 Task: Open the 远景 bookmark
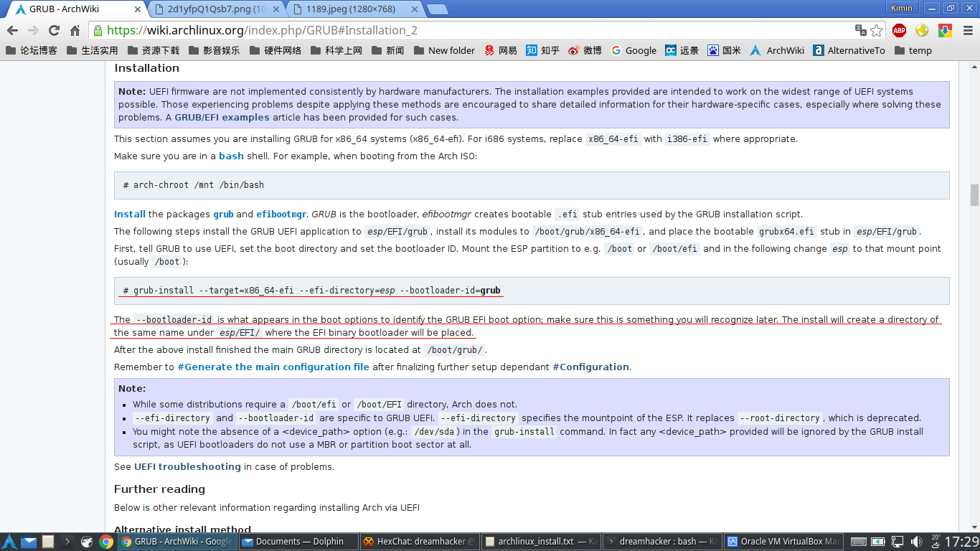682,50
